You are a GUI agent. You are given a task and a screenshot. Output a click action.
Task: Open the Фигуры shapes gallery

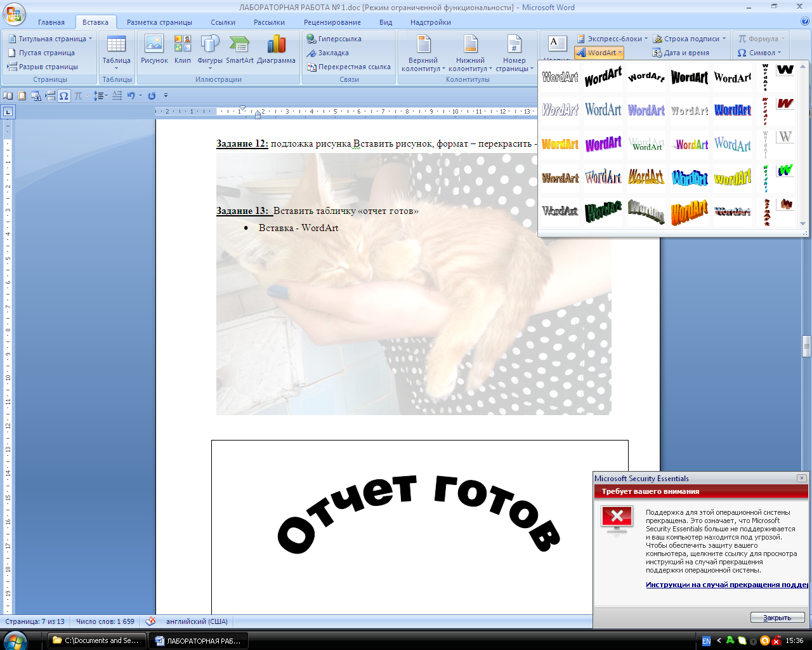(210, 51)
